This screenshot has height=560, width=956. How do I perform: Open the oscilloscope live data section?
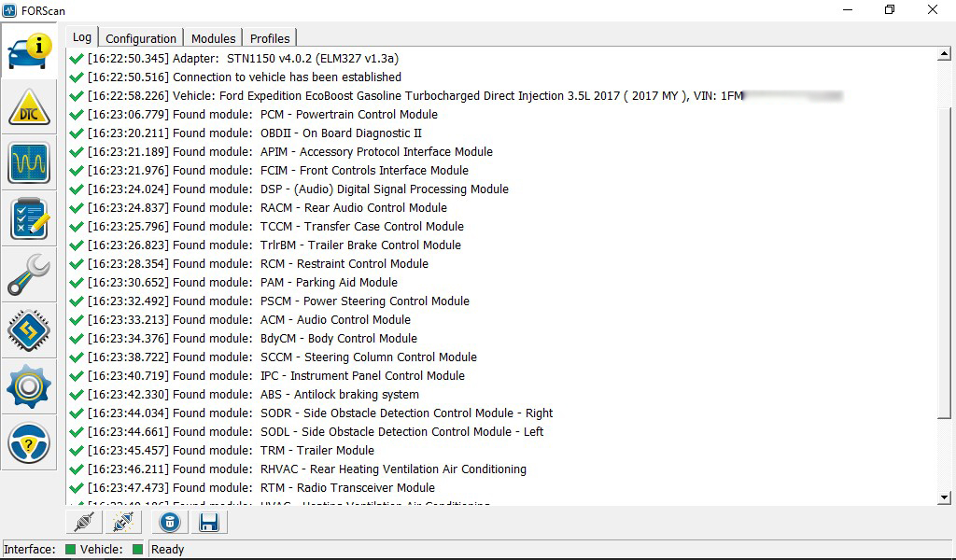click(29, 163)
